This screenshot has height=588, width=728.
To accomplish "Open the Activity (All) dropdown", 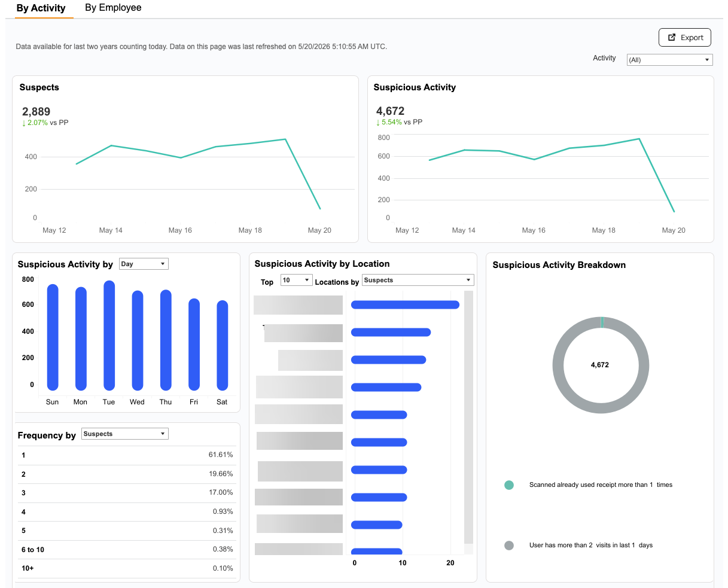I will click(669, 60).
